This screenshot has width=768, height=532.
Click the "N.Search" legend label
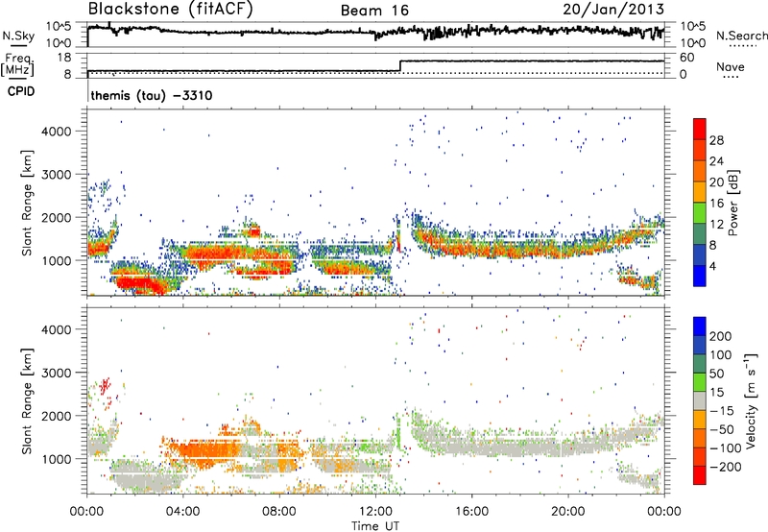[741, 36]
